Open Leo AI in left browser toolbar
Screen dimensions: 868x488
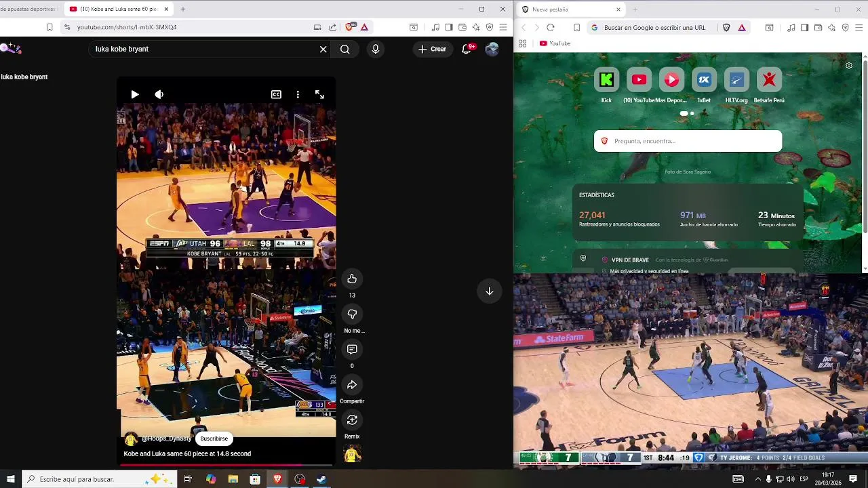476,27
